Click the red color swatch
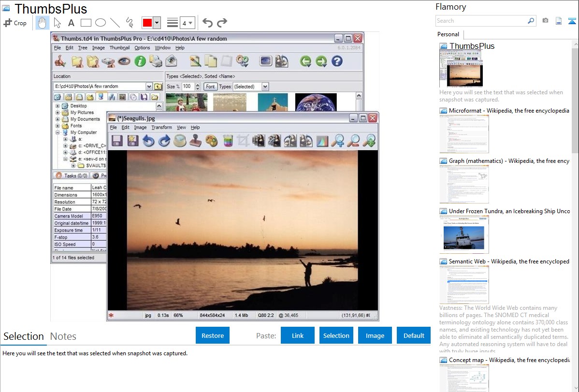 point(147,23)
